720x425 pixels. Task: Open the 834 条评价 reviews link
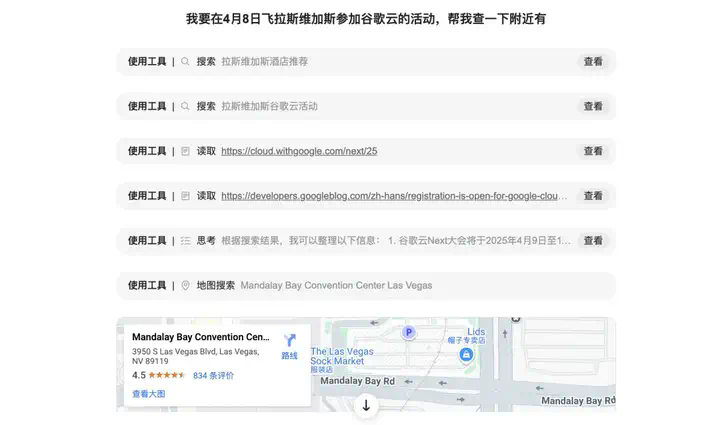tap(213, 375)
